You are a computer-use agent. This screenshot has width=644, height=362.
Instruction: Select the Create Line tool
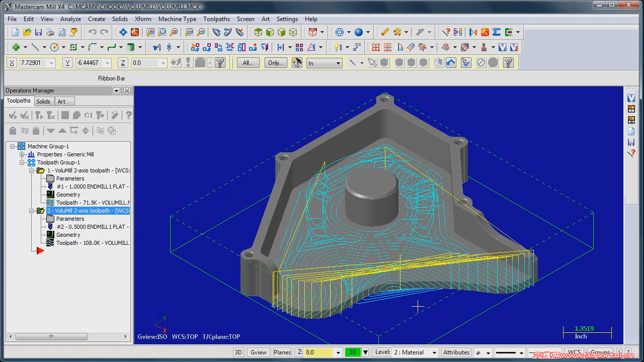click(x=35, y=47)
